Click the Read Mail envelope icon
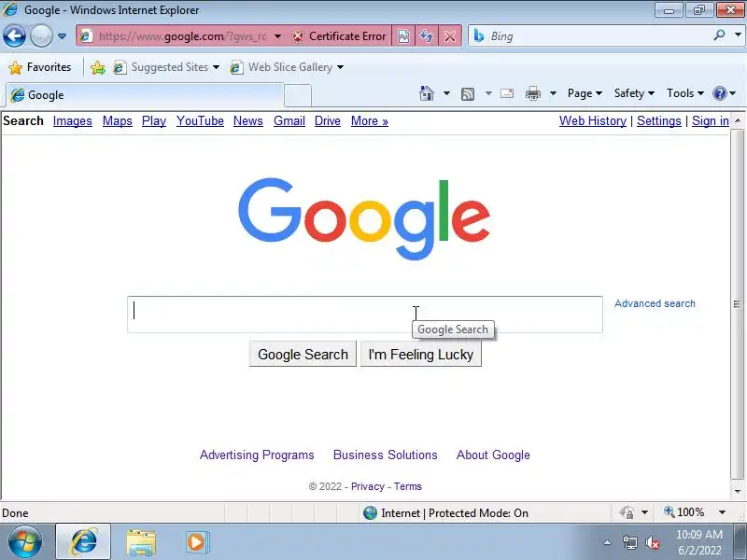 pos(507,93)
